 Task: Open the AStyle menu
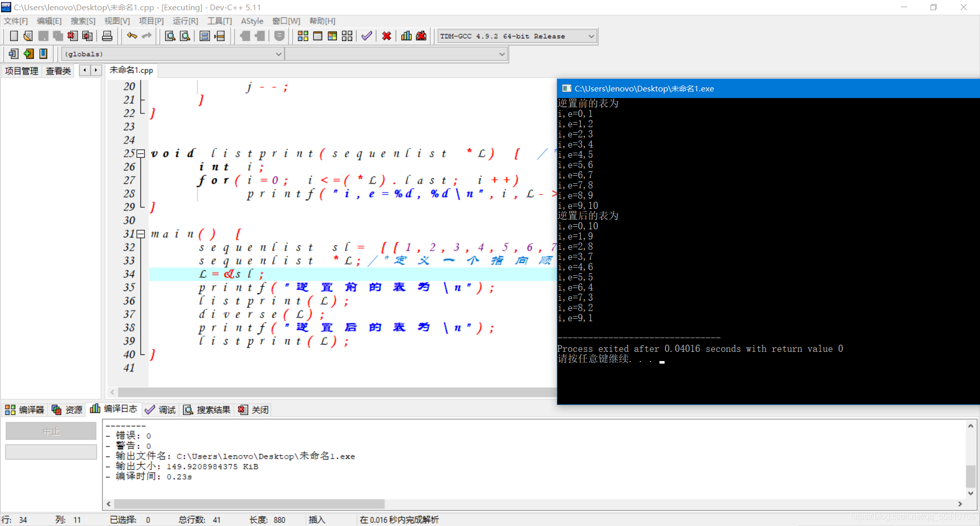(252, 21)
